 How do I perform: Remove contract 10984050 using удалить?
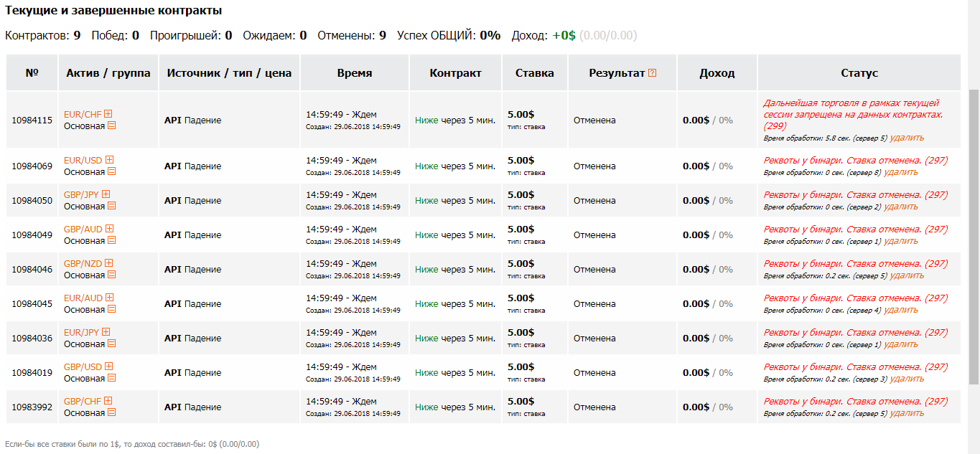[x=900, y=207]
